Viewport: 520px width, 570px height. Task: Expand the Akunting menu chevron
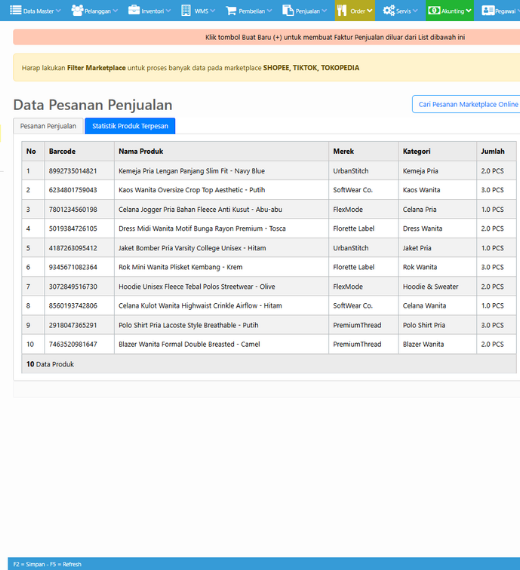(469, 11)
